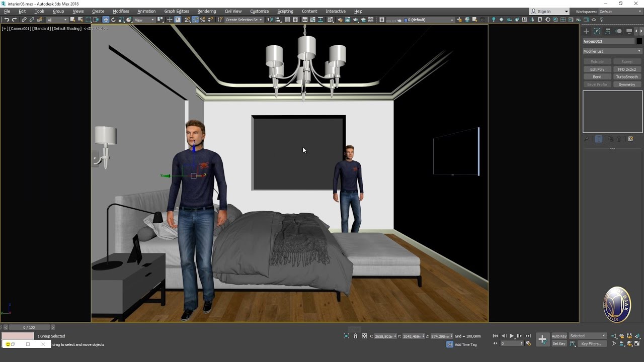Click the FFD 2x2x2 modifier button
Image resolution: width=644 pixels, height=362 pixels.
pyautogui.click(x=627, y=69)
